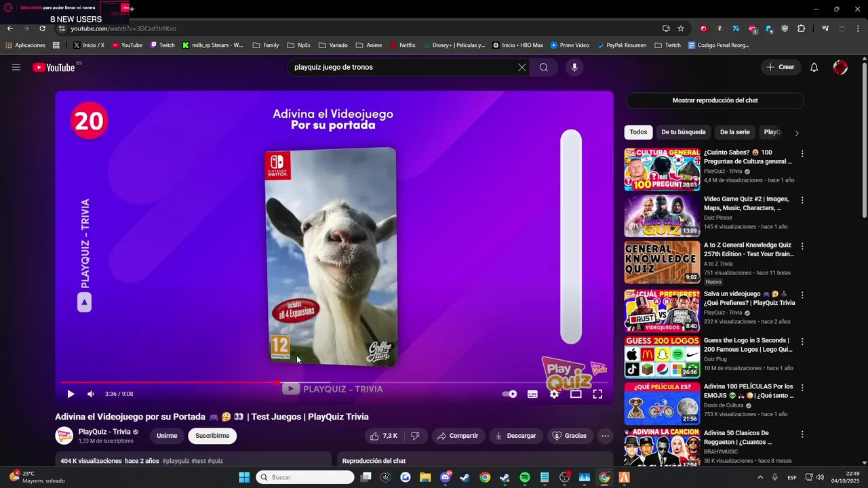This screenshot has width=868, height=488.
Task: Reload the page
Action: pyautogui.click(x=42, y=28)
